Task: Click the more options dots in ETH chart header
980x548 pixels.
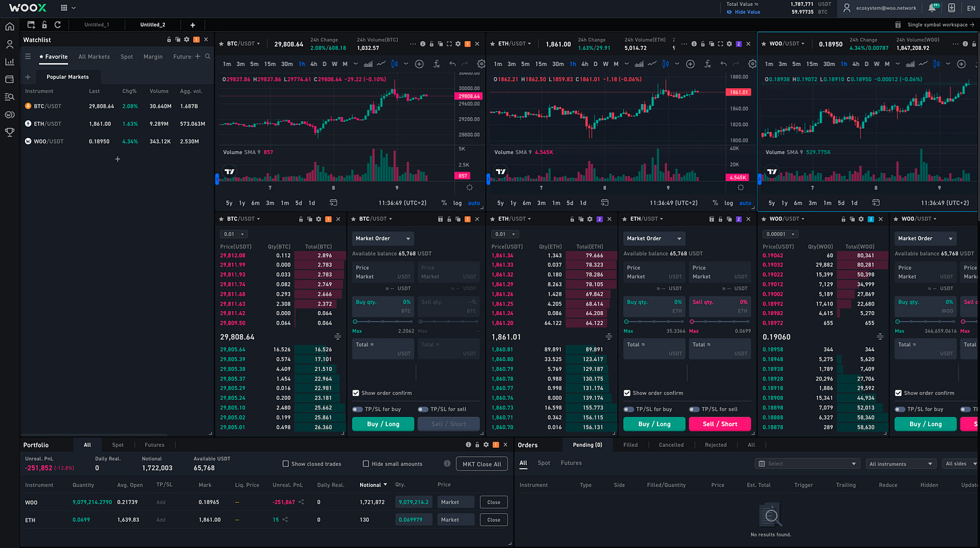Action: pyautogui.click(x=685, y=44)
